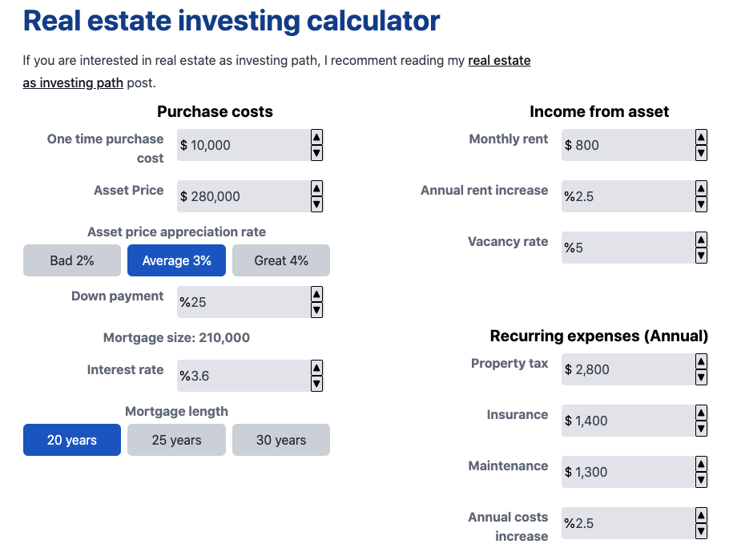Click the Asset Price input box
The image size is (737, 560).
[240, 196]
